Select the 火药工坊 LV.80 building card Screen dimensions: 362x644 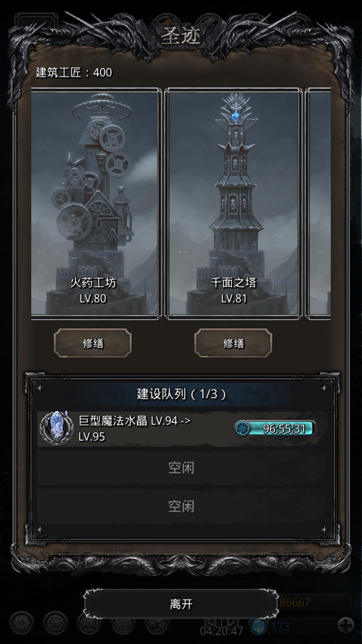click(94, 203)
